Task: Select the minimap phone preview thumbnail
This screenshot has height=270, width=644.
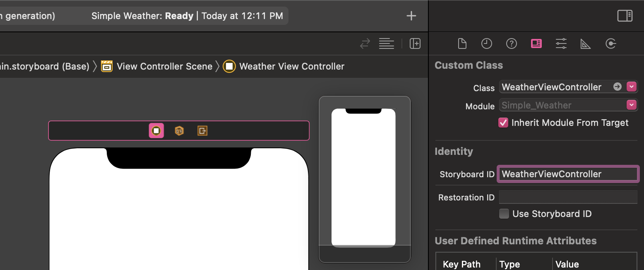Action: [363, 178]
